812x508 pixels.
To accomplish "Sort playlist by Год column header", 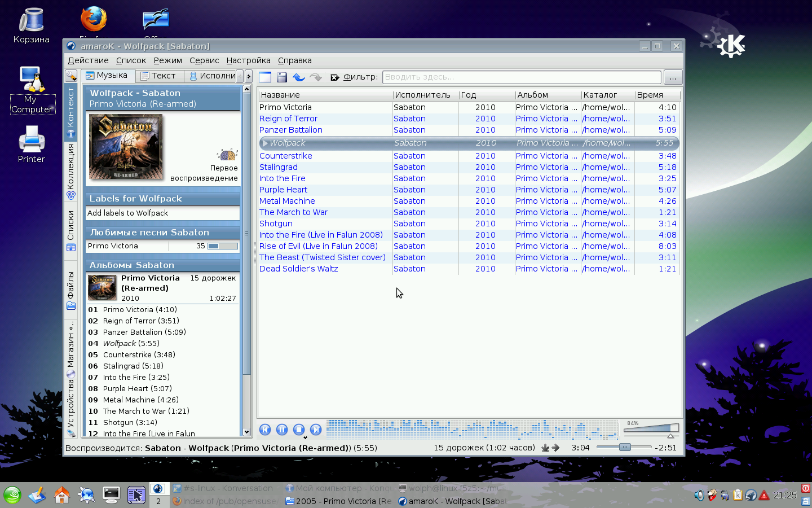I will 487,95.
